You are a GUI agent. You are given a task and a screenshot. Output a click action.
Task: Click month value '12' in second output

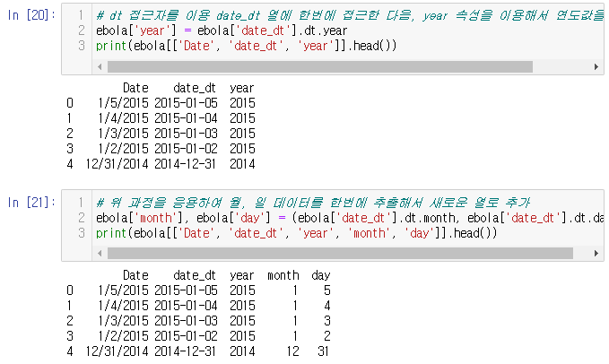click(x=293, y=351)
